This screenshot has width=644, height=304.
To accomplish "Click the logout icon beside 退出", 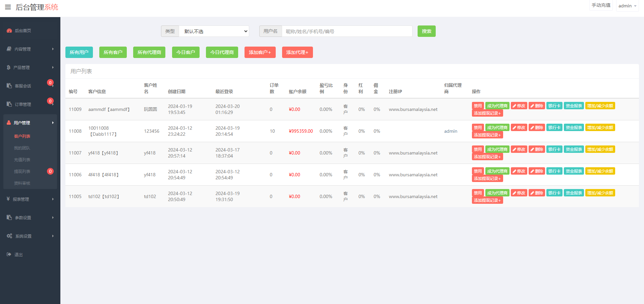I will point(9,254).
